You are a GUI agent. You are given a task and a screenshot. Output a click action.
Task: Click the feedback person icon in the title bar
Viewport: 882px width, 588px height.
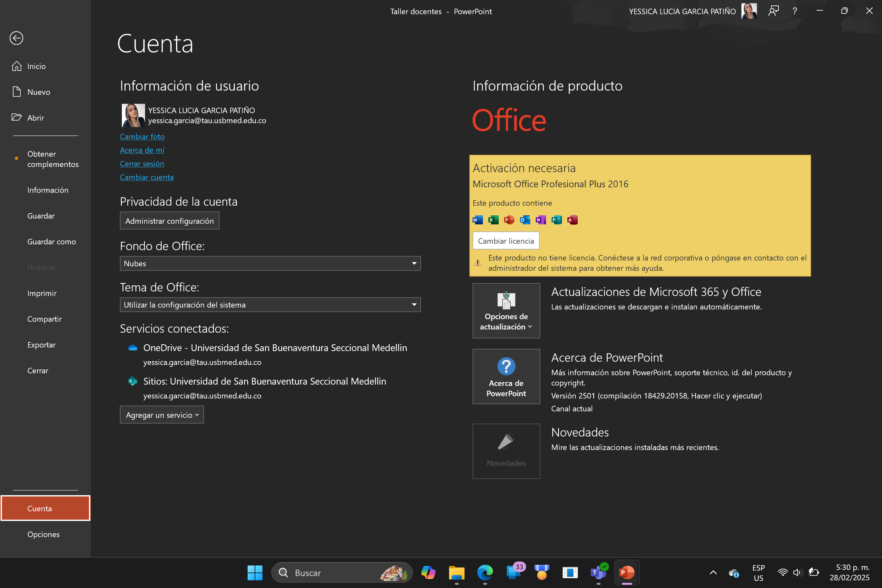pos(773,11)
